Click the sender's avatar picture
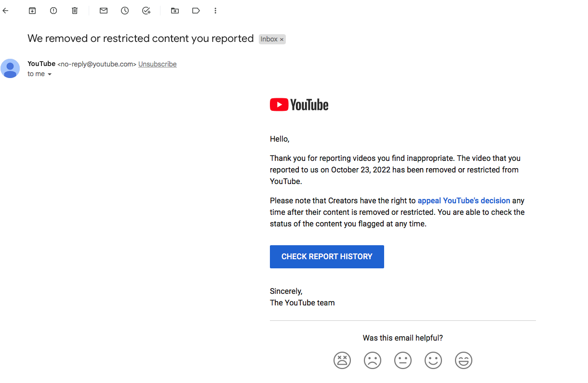This screenshot has height=383, width=588. 10,68
